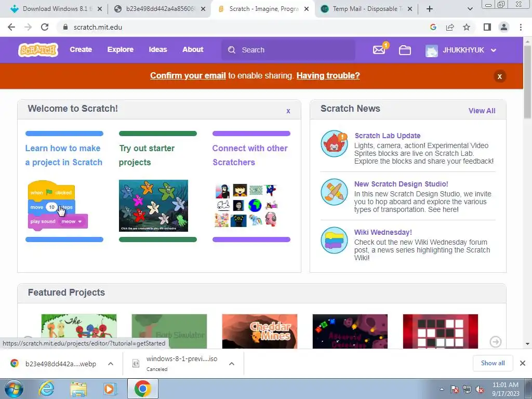Image resolution: width=532 pixels, height=399 pixels.
Task: Close the downloads bar
Action: pos(523,363)
